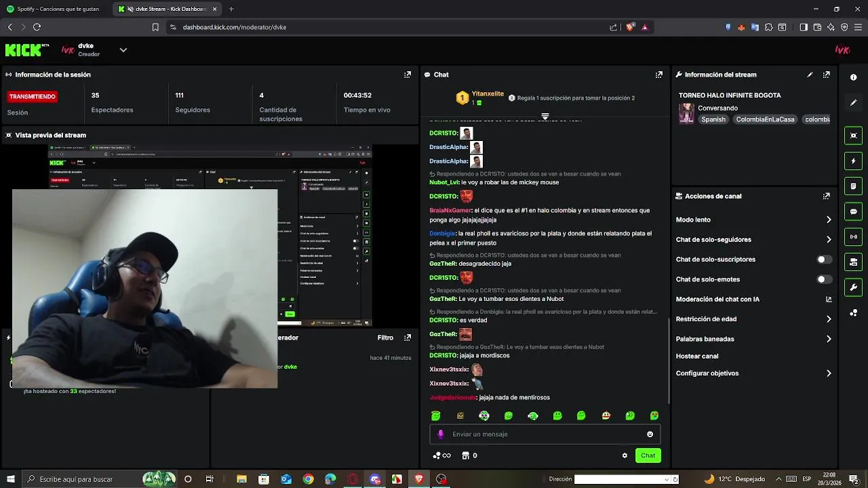Expand Palabras baneadas options

pyautogui.click(x=829, y=339)
